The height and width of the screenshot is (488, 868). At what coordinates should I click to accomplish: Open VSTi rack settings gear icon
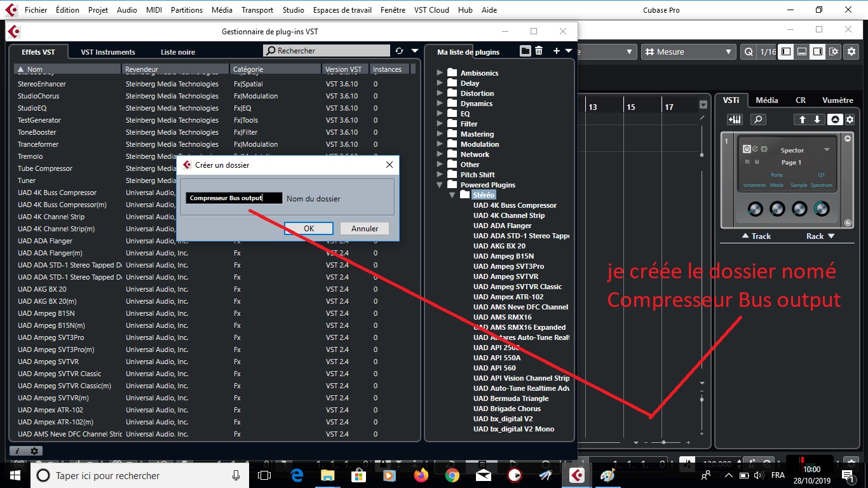(x=850, y=119)
